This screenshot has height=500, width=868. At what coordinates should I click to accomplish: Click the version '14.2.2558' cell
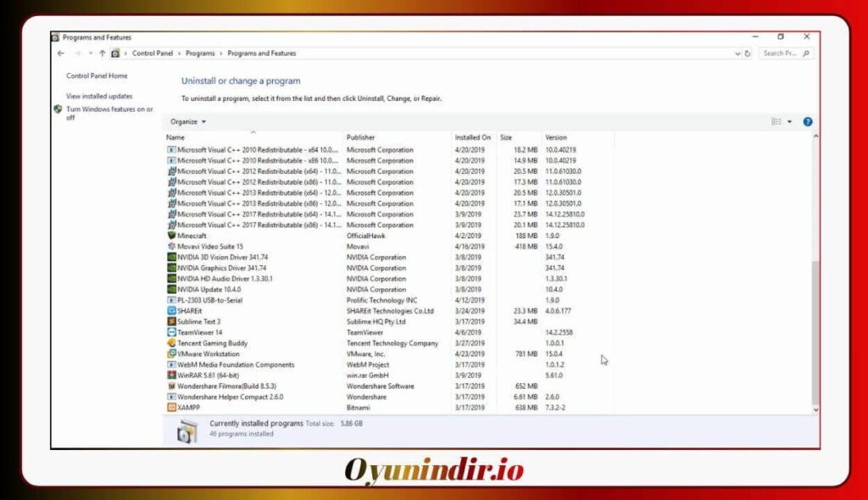(559, 332)
